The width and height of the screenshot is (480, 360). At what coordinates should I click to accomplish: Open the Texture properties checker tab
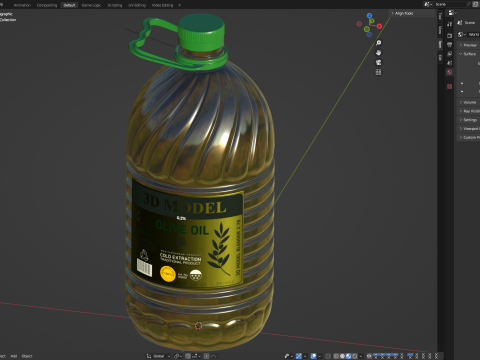coord(449,86)
